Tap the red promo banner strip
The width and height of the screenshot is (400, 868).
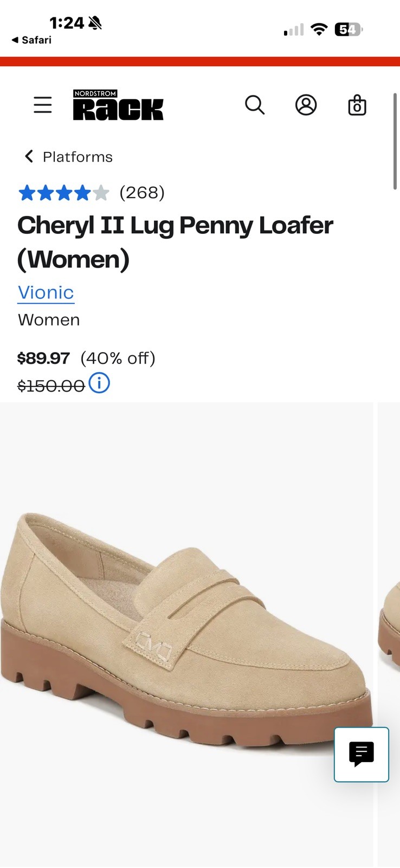click(200, 61)
